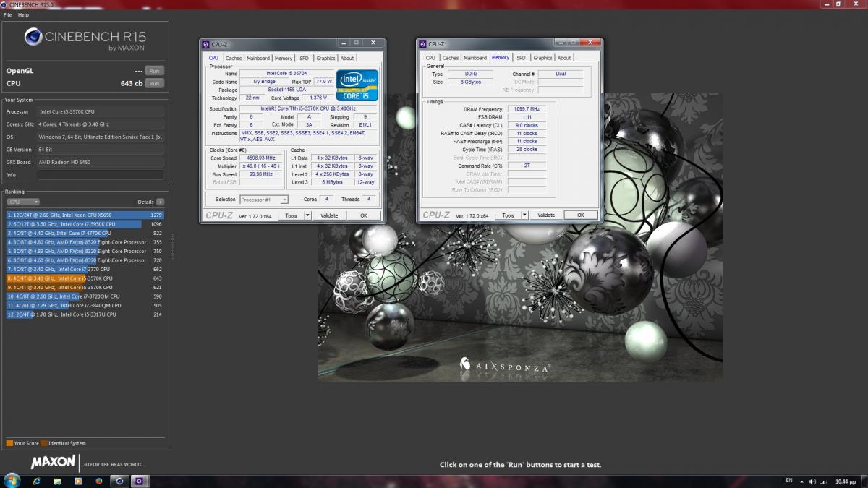The width and height of the screenshot is (868, 488).
Task: Open Windows Explorer folder icon in taskbar
Action: [58, 481]
